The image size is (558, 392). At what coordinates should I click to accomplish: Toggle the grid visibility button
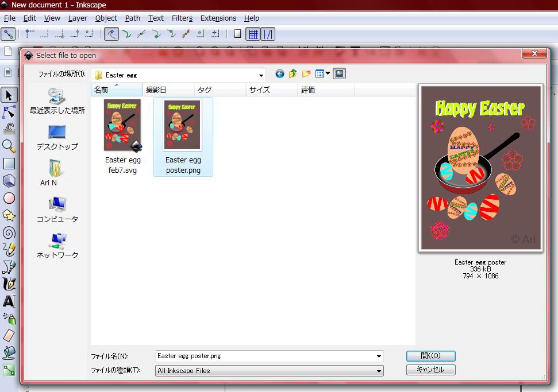click(253, 34)
